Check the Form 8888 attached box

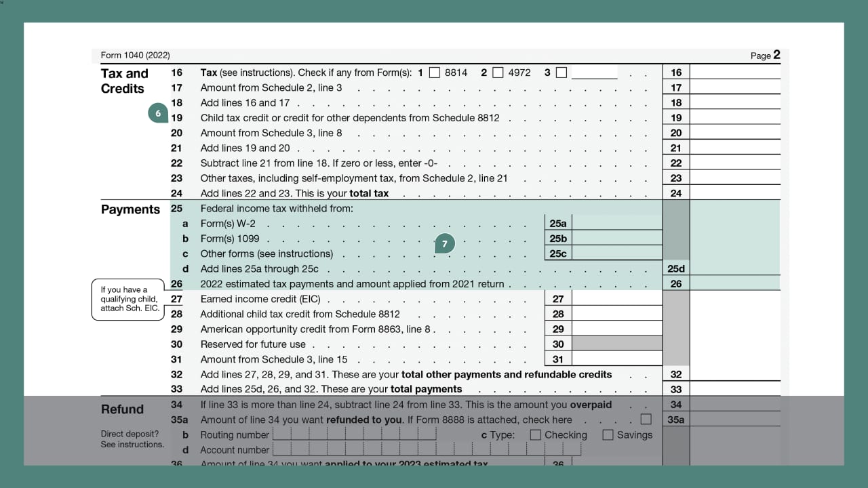(x=646, y=420)
